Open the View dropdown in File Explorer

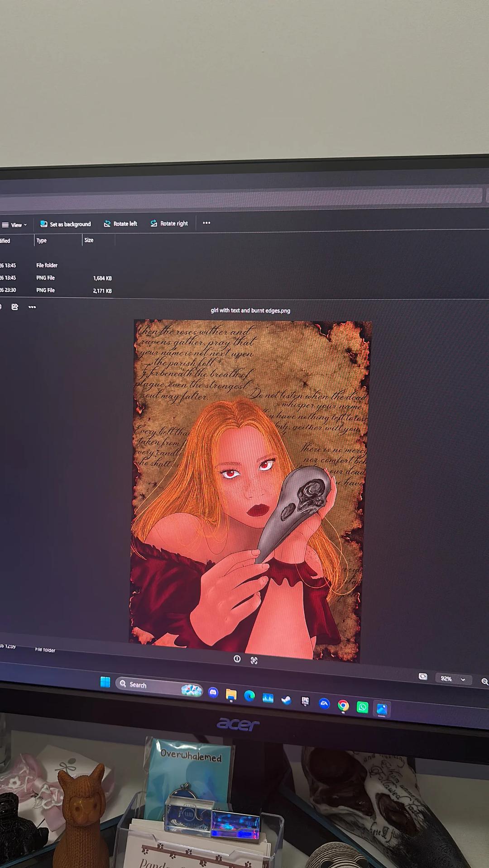click(x=14, y=225)
